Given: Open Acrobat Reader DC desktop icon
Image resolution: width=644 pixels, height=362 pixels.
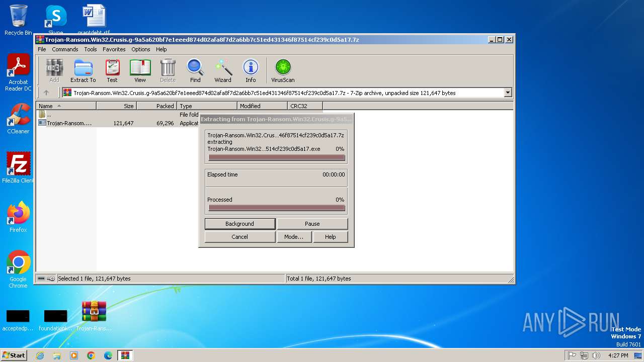Looking at the screenshot, I should pos(18,73).
